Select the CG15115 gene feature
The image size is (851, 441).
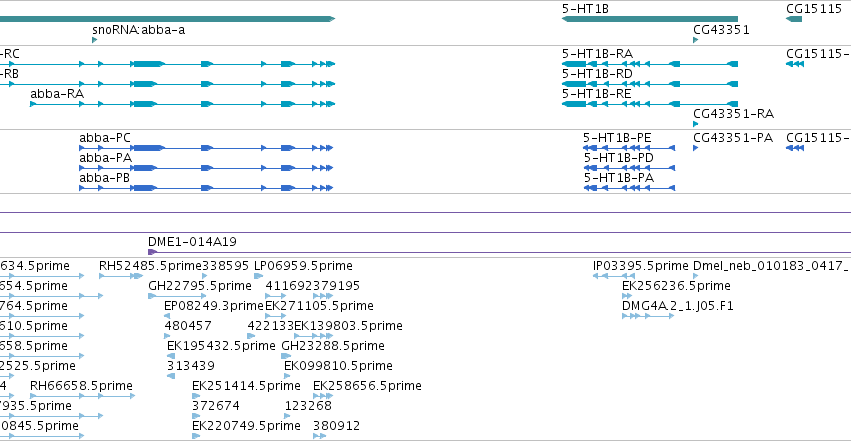[793, 19]
